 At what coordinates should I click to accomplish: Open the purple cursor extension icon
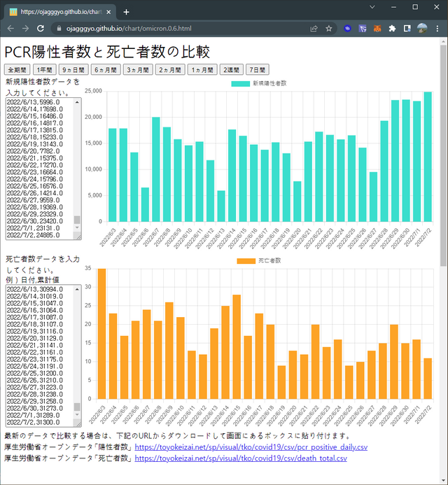click(363, 29)
